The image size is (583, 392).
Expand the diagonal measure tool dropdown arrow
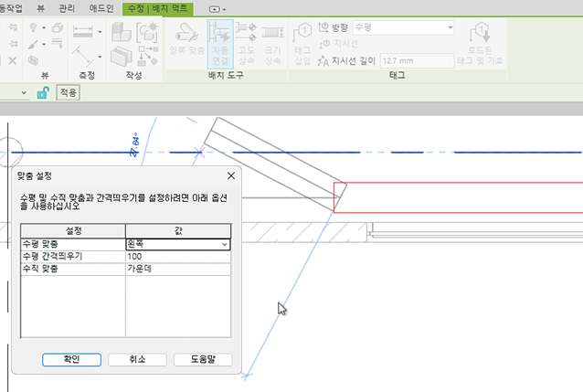pyautogui.click(x=100, y=57)
